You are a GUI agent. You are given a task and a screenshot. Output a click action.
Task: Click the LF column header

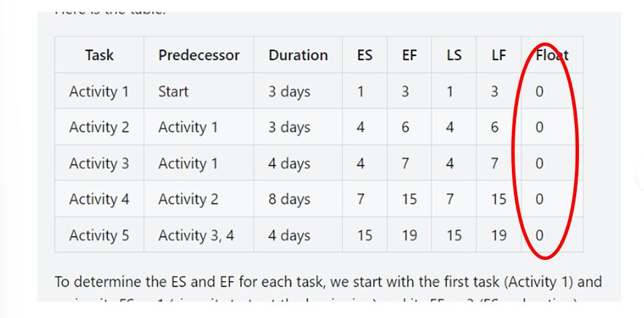click(x=499, y=55)
